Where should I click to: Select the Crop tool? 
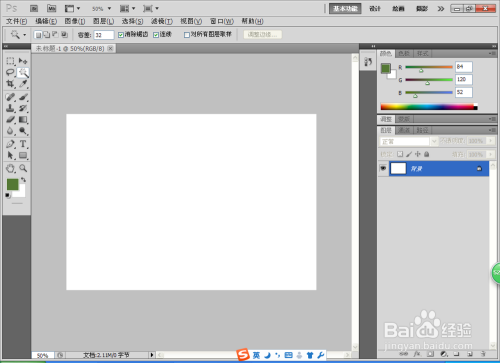[x=10, y=84]
